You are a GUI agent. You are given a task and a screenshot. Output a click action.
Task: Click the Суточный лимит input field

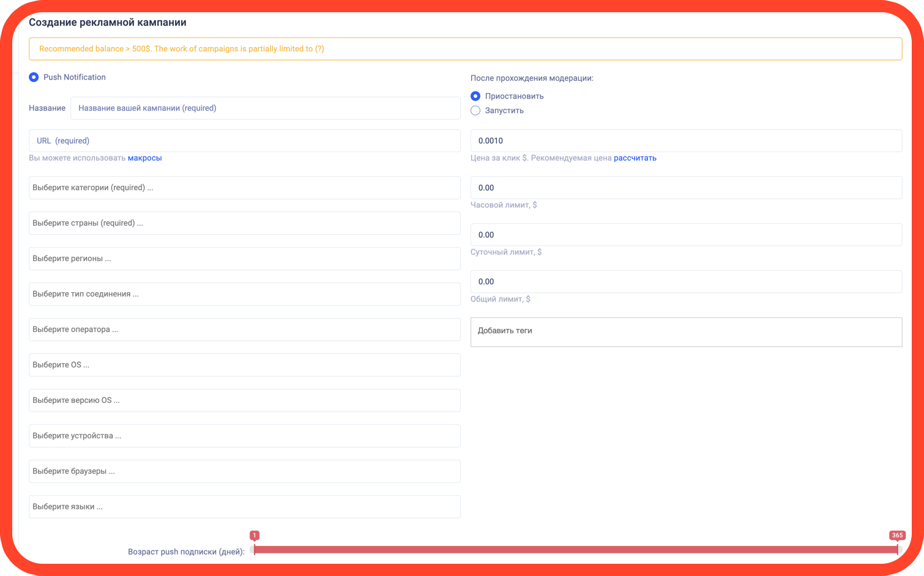click(x=686, y=235)
